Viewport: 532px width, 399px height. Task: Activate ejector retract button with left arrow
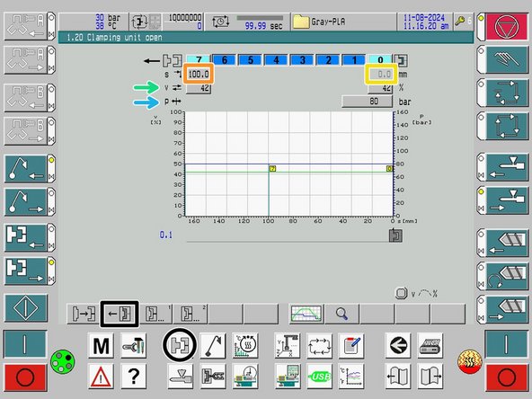(x=25, y=169)
